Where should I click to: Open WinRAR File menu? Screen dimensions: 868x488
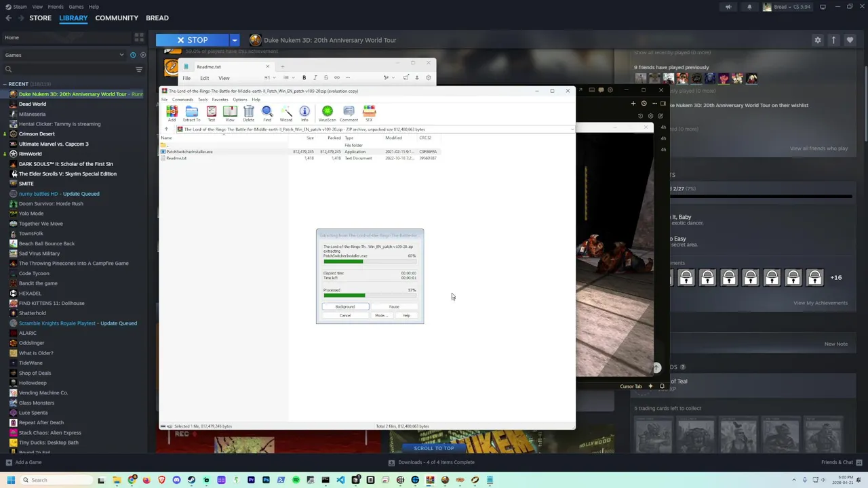pyautogui.click(x=164, y=100)
